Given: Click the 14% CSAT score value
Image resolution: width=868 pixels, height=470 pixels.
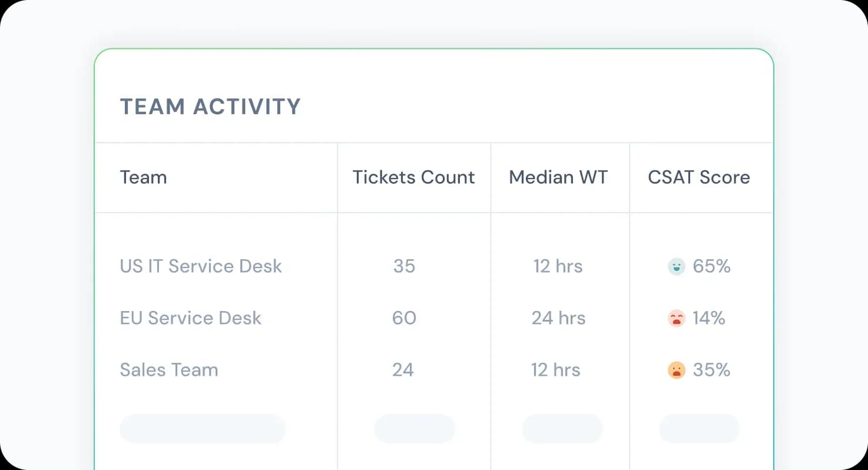Looking at the screenshot, I should pos(708,318).
